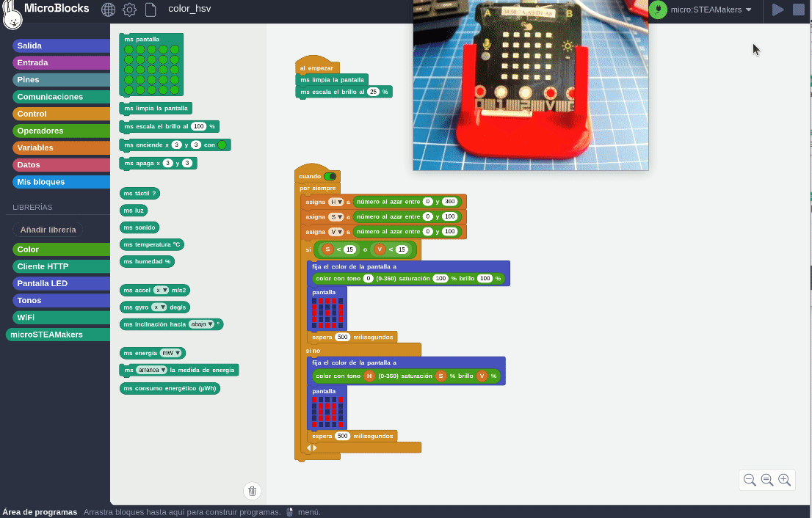Click the 100 brightness value in palette block
This screenshot has width=812, height=518.
199,126
